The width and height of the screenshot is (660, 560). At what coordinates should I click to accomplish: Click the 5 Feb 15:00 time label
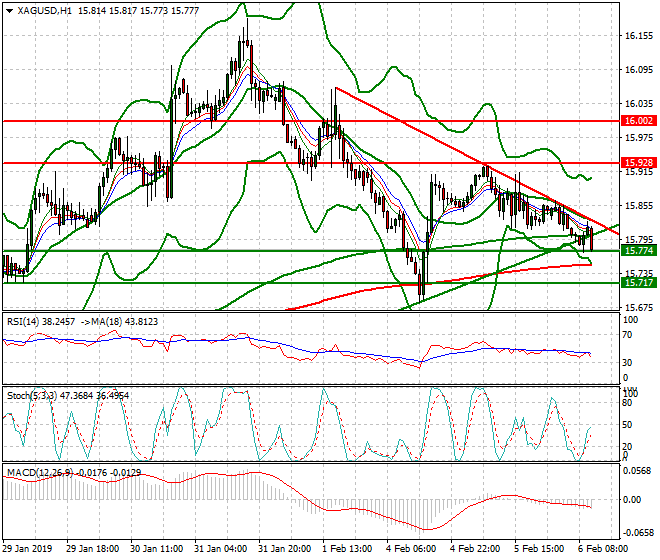click(x=539, y=549)
